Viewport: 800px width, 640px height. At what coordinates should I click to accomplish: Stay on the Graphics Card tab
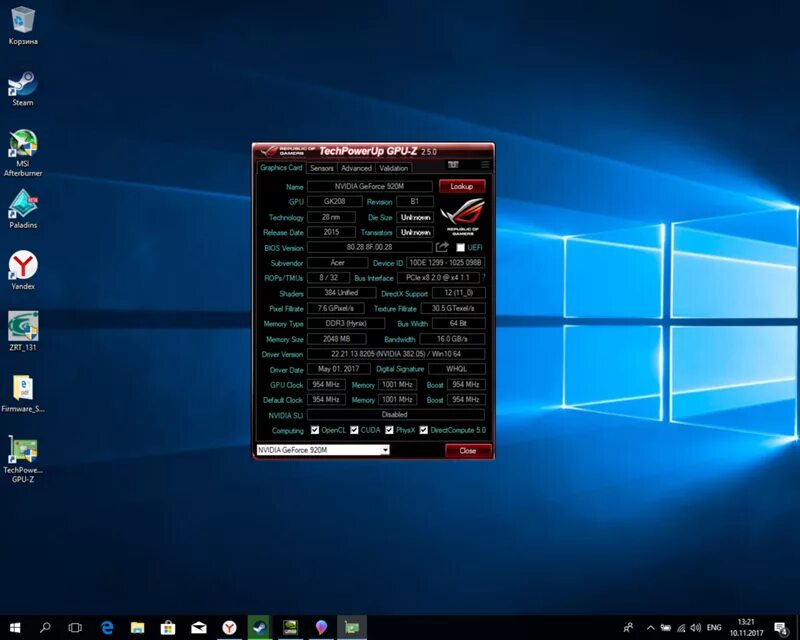(x=281, y=167)
